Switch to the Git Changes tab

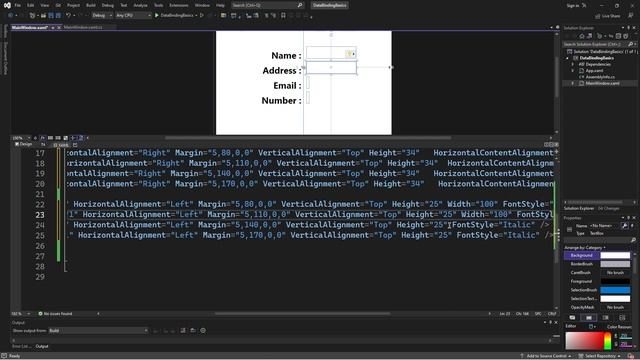[x=609, y=209]
